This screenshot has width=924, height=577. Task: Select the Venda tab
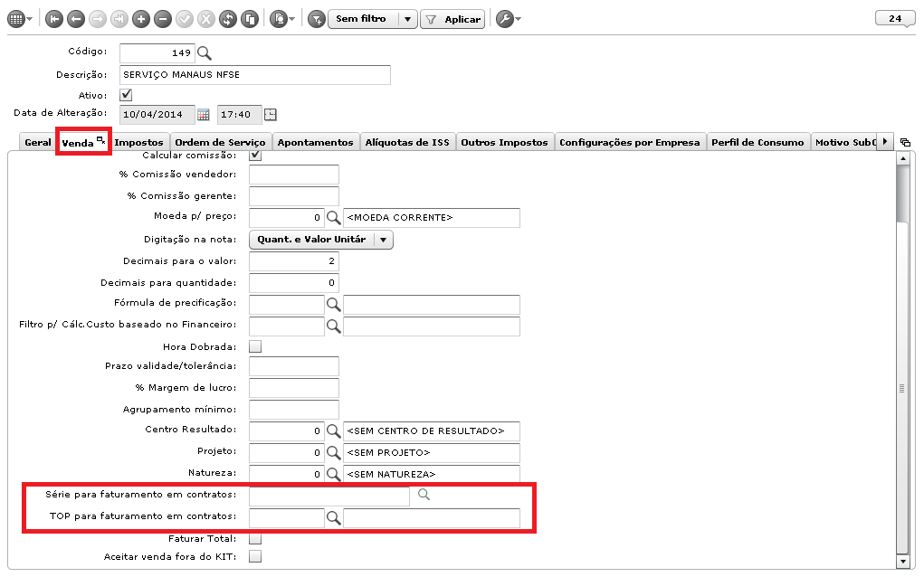click(83, 143)
